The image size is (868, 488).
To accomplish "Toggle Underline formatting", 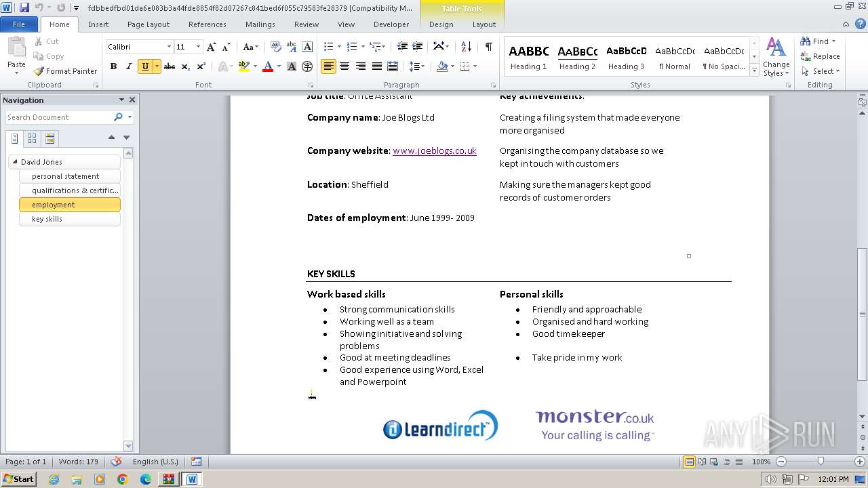I will coord(144,66).
